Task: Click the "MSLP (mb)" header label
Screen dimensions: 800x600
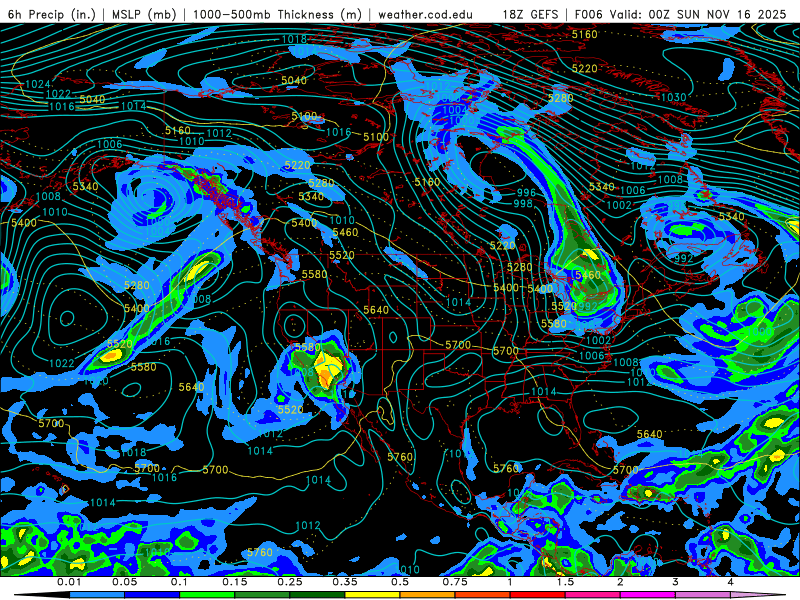Action: [144, 14]
